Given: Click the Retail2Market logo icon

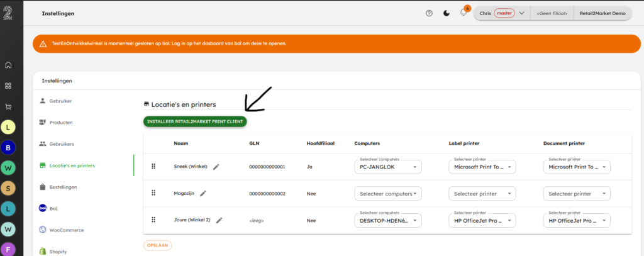Looking at the screenshot, I should click(x=8, y=13).
